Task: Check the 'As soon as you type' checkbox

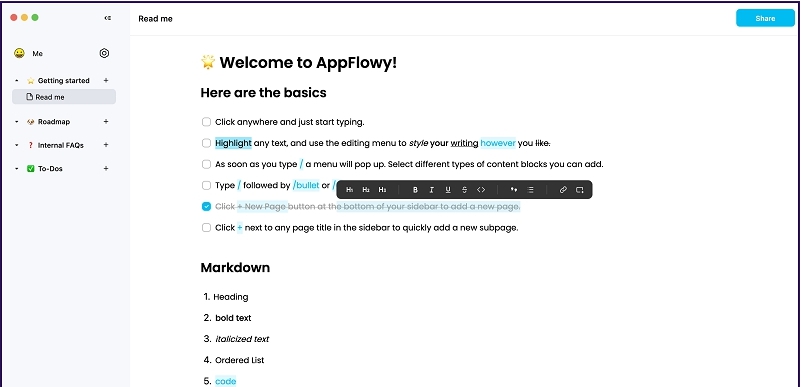Action: 206,164
